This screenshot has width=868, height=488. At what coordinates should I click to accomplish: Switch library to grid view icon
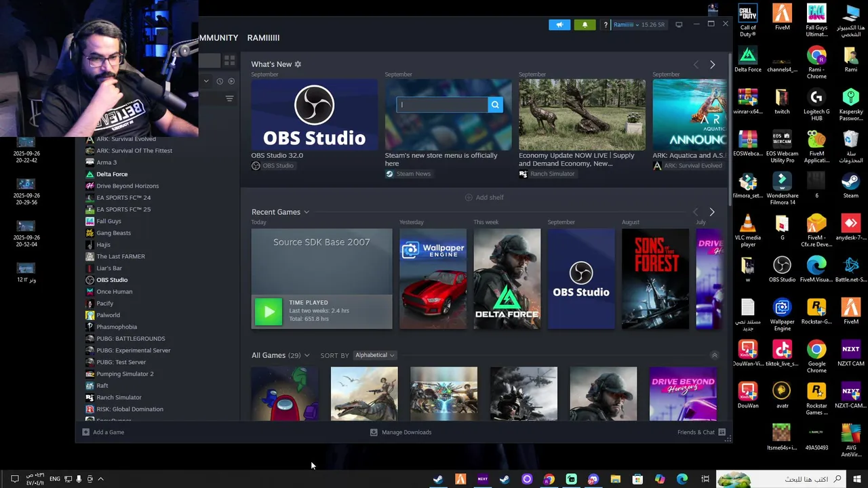click(229, 60)
